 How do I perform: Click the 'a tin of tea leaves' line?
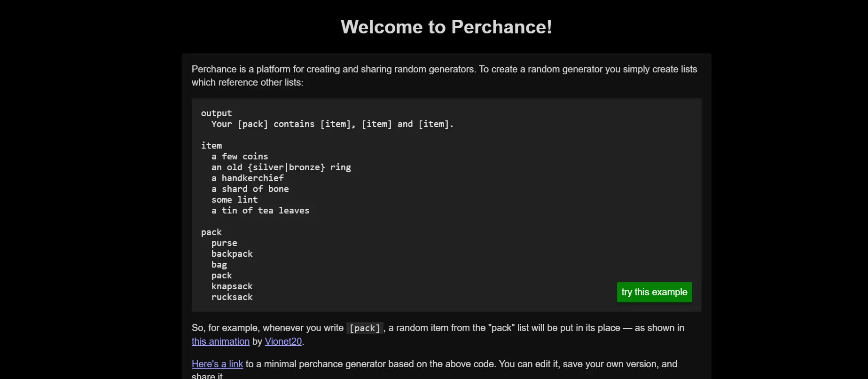pos(260,211)
